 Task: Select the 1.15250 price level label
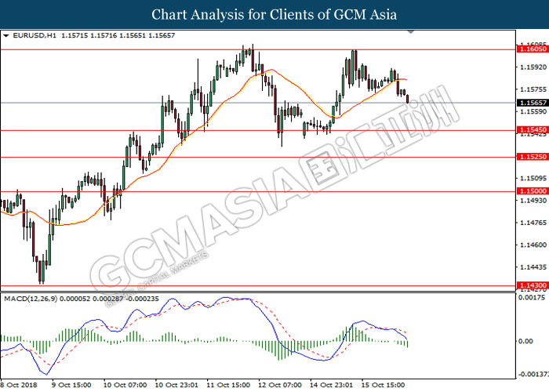tap(533, 157)
